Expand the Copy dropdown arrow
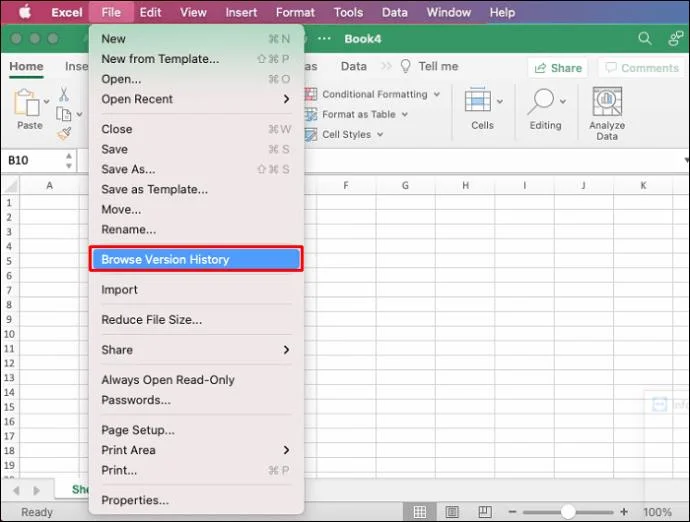This screenshot has width=690, height=522. coord(79,114)
